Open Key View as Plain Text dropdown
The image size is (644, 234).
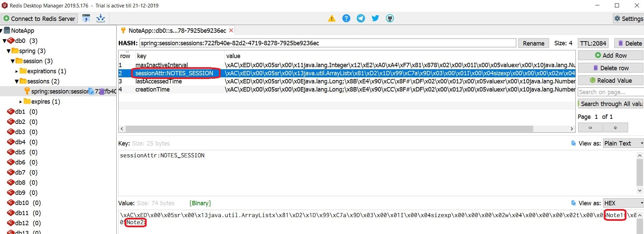tap(623, 143)
